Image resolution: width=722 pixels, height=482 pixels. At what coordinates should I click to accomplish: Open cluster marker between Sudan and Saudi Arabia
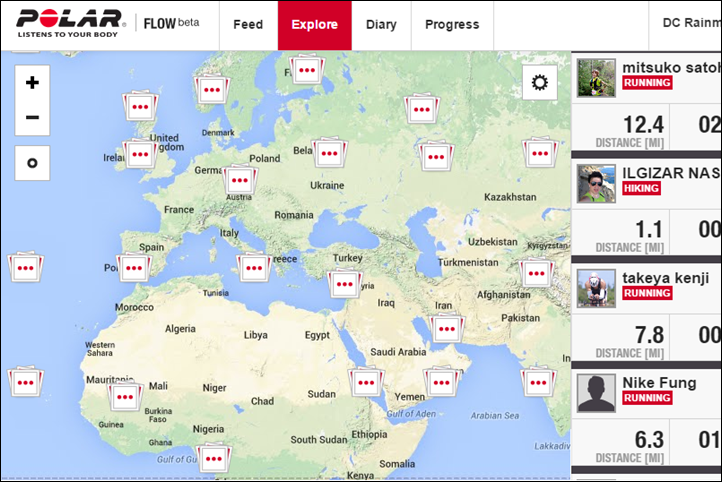tap(366, 382)
